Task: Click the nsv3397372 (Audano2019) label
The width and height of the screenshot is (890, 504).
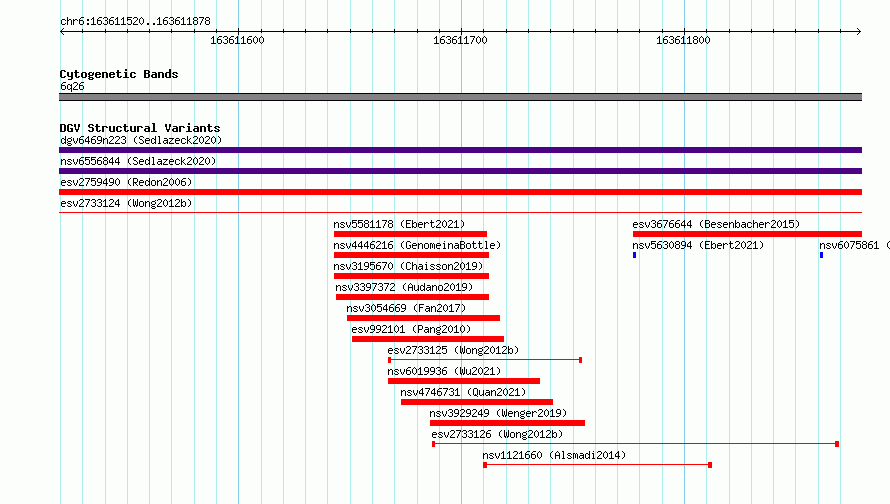Action: [404, 287]
